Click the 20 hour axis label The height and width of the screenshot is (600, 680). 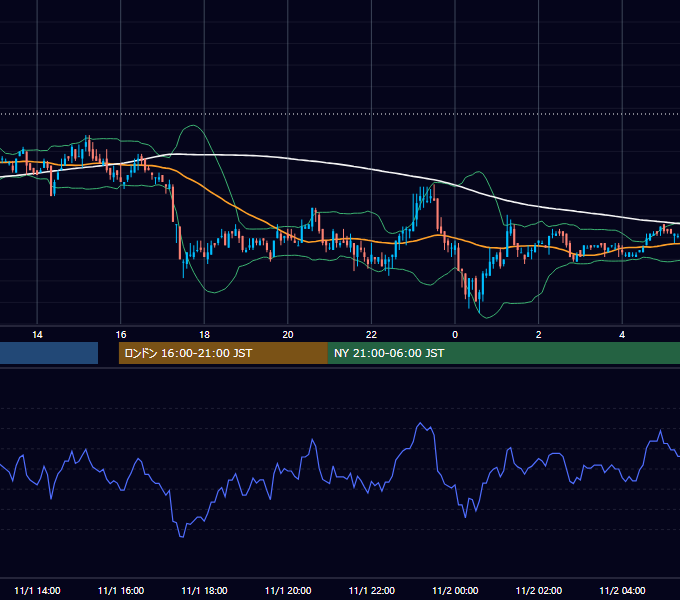288,335
